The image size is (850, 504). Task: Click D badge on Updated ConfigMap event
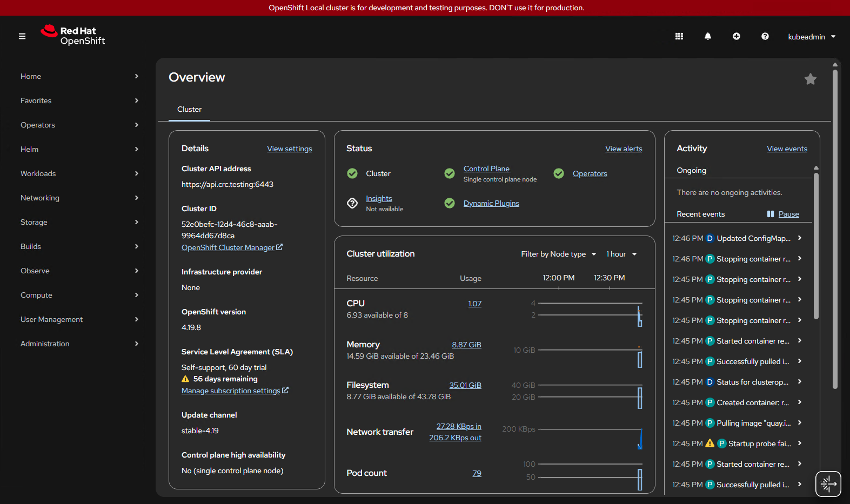pos(710,238)
